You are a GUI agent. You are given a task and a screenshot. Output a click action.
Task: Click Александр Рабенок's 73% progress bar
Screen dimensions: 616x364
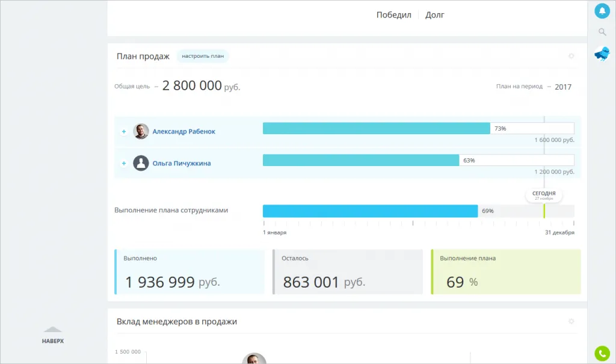377,128
